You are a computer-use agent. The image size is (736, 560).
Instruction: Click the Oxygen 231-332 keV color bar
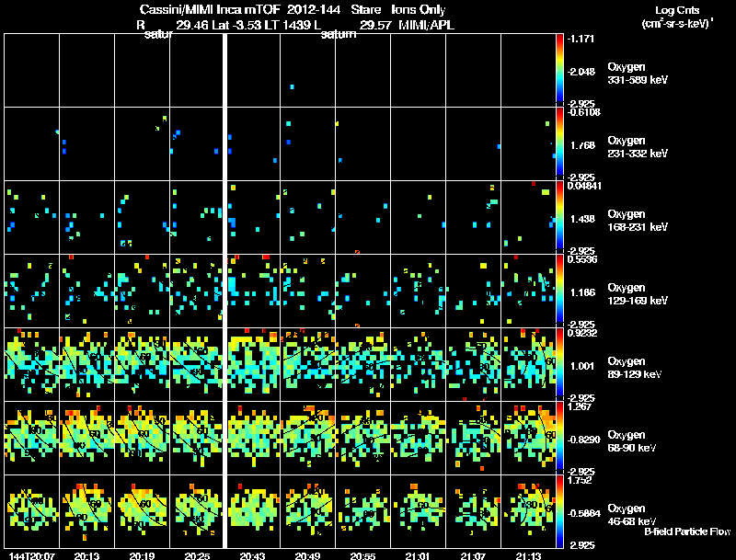(559, 143)
